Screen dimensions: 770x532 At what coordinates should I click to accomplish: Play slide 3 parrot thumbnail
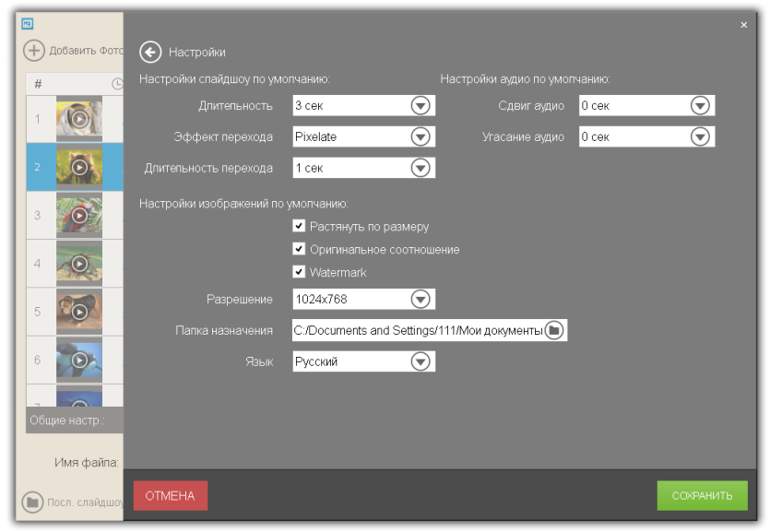(79, 216)
